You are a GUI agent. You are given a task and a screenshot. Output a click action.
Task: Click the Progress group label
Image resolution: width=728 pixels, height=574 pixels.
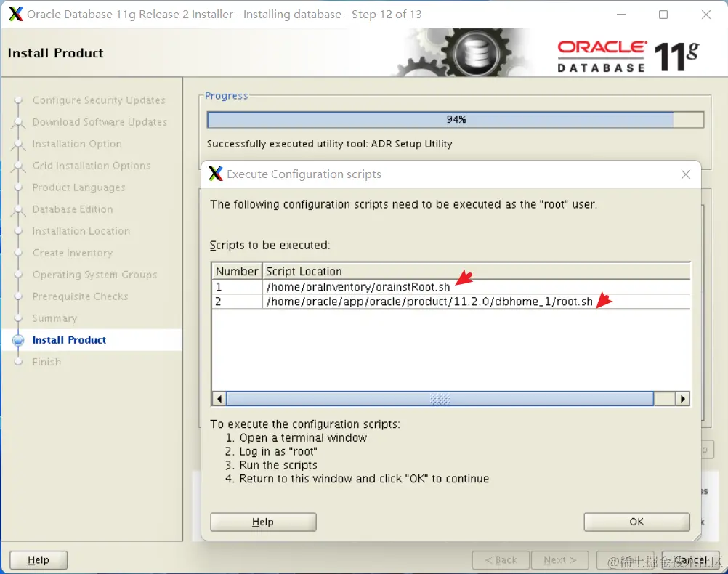[227, 96]
